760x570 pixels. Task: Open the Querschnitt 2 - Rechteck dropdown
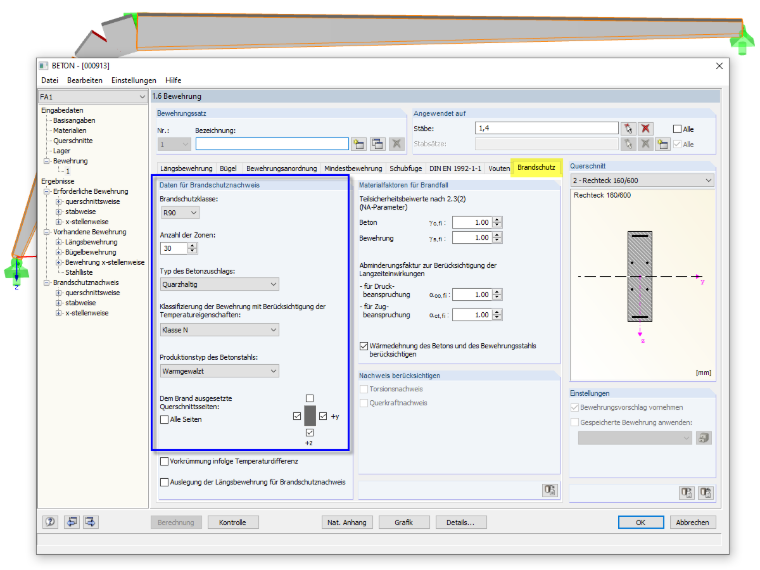point(642,180)
